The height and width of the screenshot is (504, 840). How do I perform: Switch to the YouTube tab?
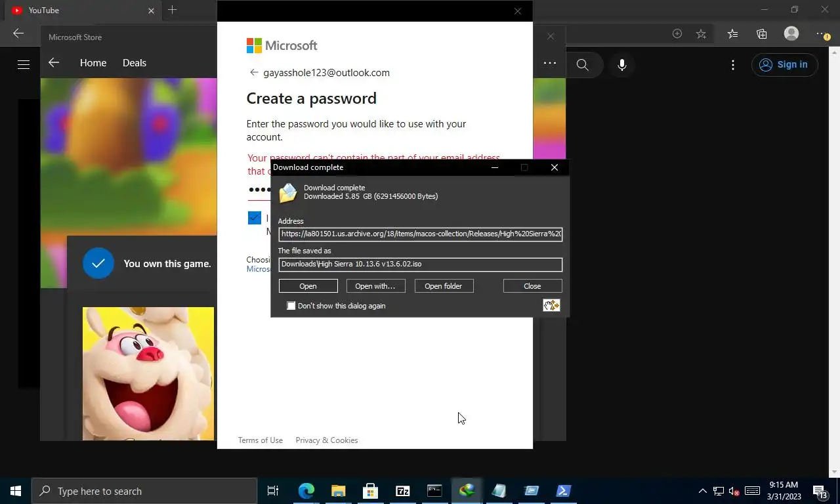click(x=82, y=10)
